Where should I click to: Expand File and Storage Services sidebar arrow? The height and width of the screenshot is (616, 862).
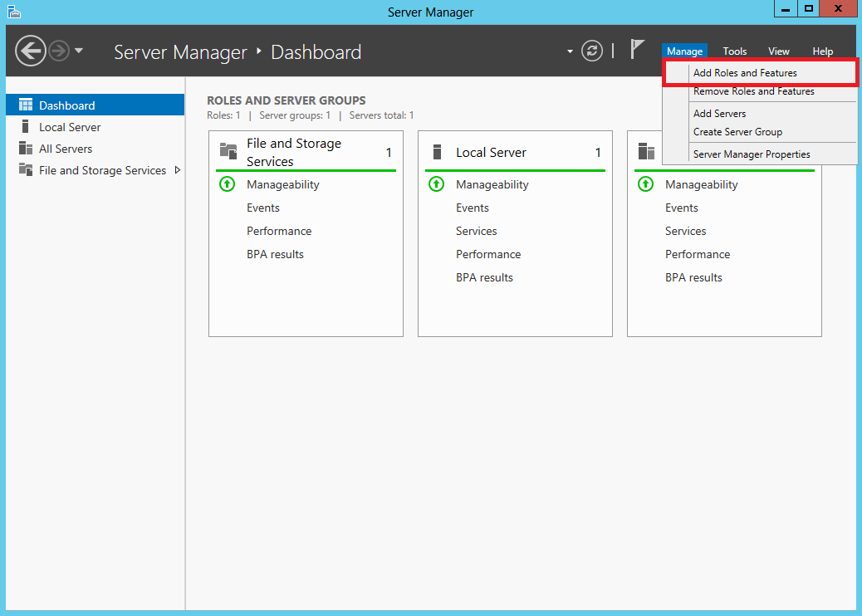[177, 170]
